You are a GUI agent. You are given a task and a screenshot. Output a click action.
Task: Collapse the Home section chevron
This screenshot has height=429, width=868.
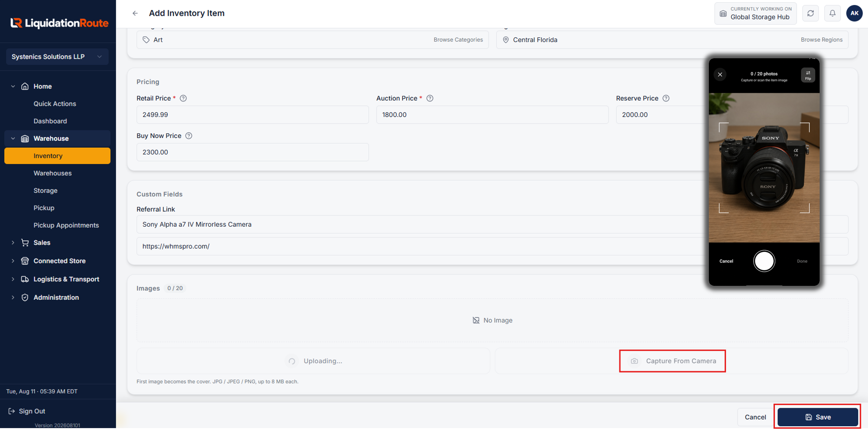(x=13, y=86)
